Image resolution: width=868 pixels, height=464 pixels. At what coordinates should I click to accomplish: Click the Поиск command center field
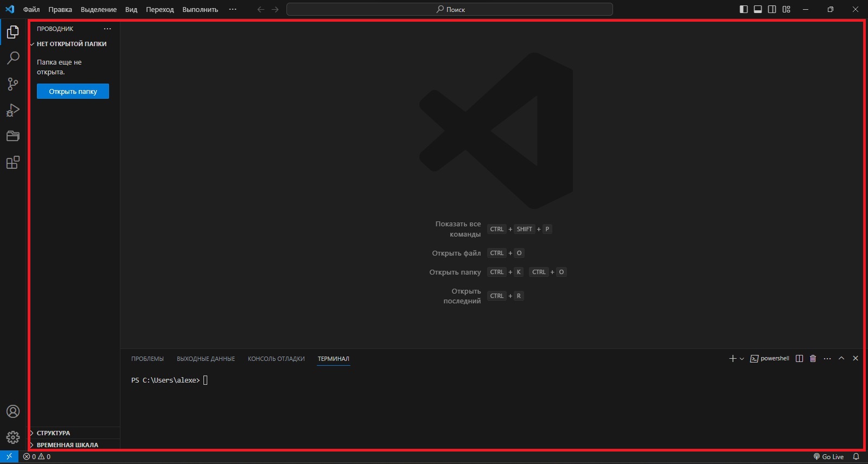(x=450, y=9)
